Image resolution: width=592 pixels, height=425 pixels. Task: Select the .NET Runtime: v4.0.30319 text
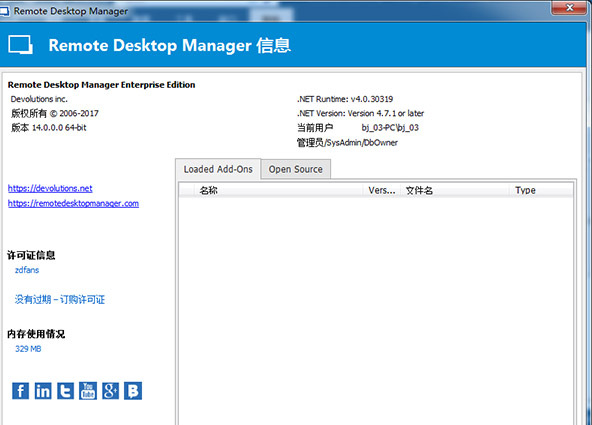345,99
